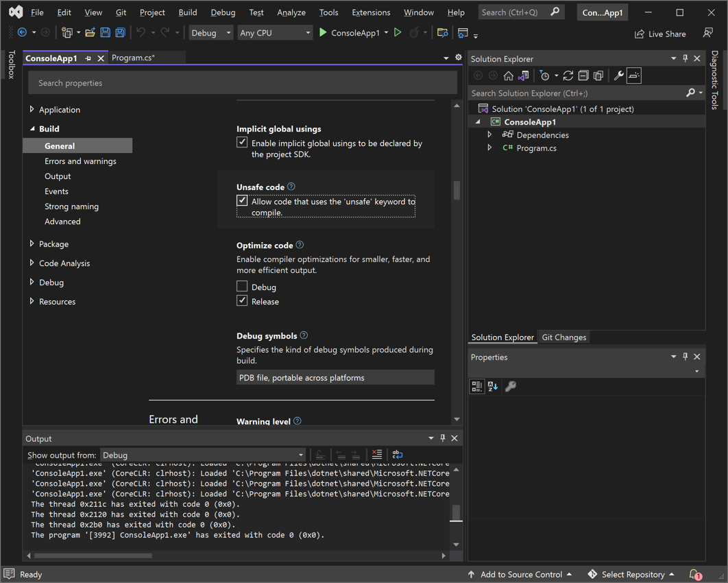Screen dimensions: 728x583
Task: Click the Collapse All icon in Solution Explorer
Action: coord(583,75)
